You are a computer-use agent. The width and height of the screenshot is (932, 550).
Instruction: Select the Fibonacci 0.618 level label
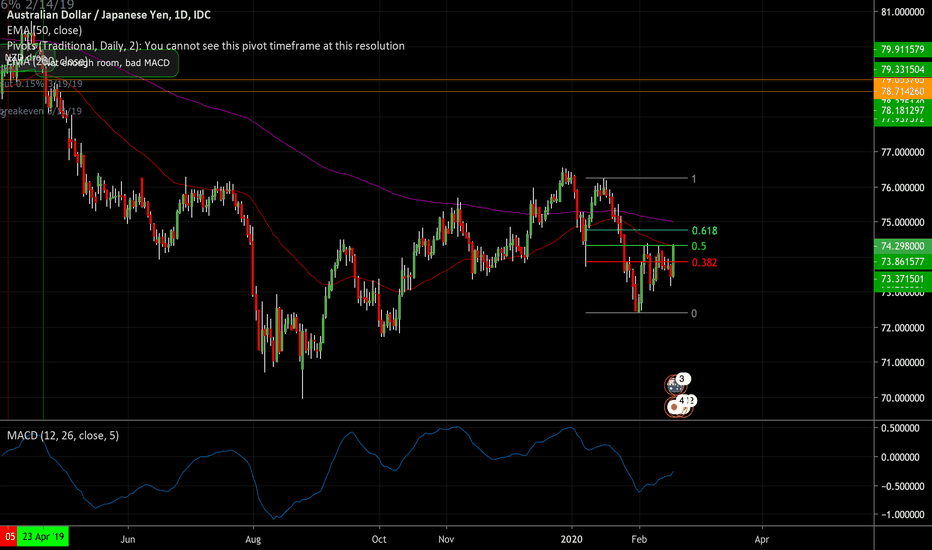[x=704, y=231]
